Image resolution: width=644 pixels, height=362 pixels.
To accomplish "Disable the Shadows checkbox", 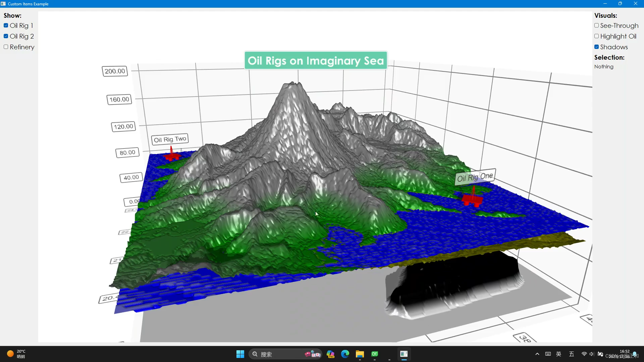I will point(596,47).
